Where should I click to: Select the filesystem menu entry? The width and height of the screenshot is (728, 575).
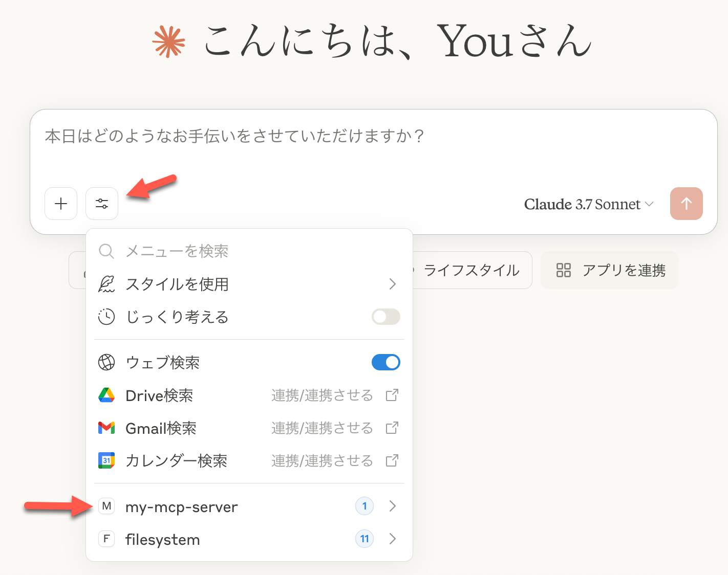tap(249, 539)
